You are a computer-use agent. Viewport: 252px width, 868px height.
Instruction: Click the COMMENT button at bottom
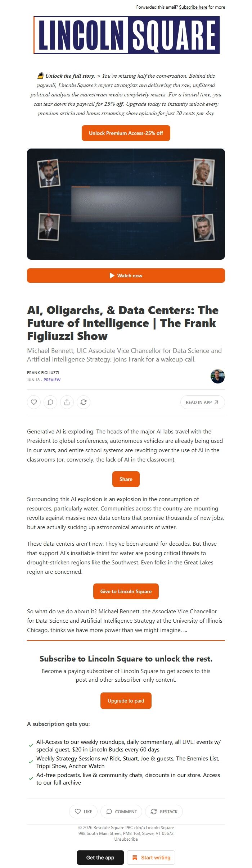(x=121, y=812)
